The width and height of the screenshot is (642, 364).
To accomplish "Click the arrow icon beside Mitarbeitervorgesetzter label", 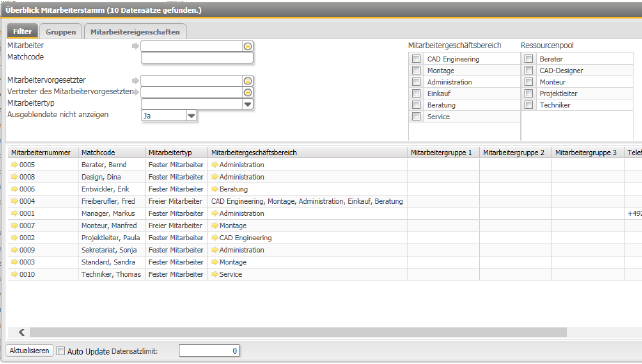I will tap(135, 81).
